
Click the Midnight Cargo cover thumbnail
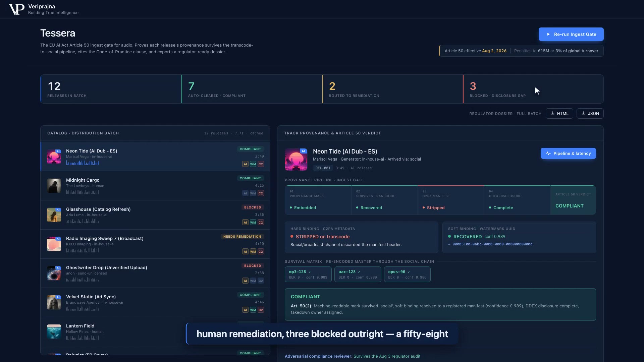54,186
